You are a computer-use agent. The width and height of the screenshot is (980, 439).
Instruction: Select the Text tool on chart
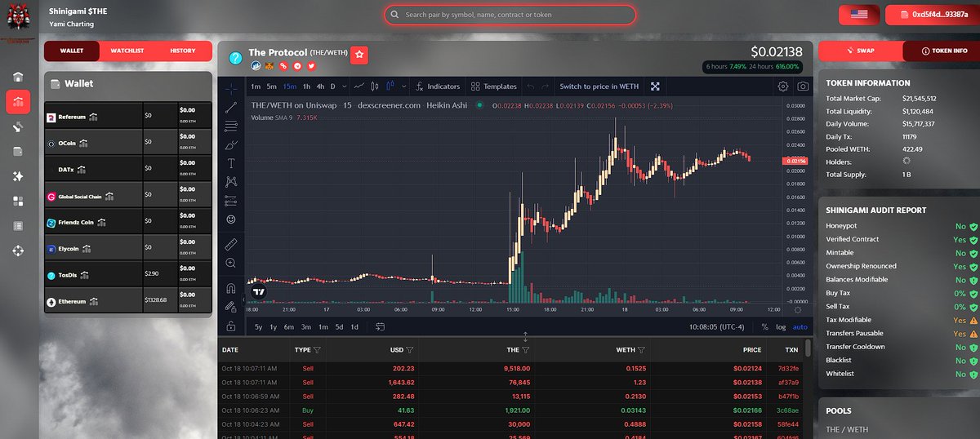click(231, 163)
